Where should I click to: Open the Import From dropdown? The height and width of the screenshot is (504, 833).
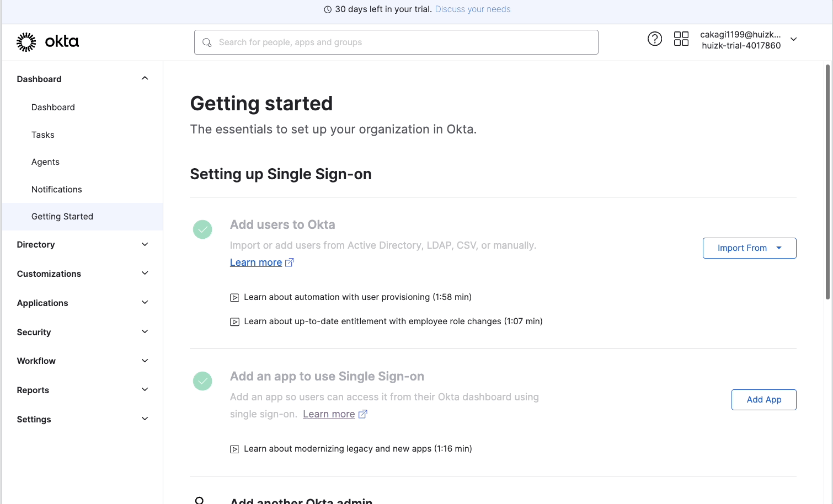coord(749,248)
